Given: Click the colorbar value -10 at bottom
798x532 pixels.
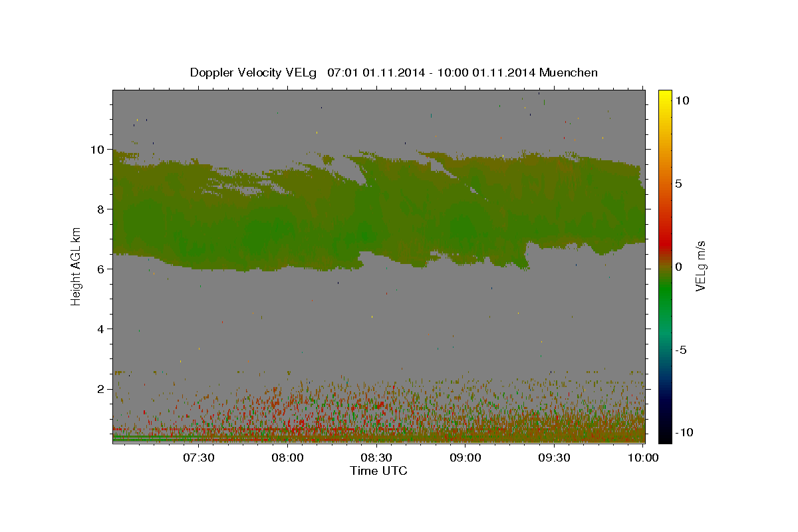Looking at the screenshot, I should click(x=684, y=432).
